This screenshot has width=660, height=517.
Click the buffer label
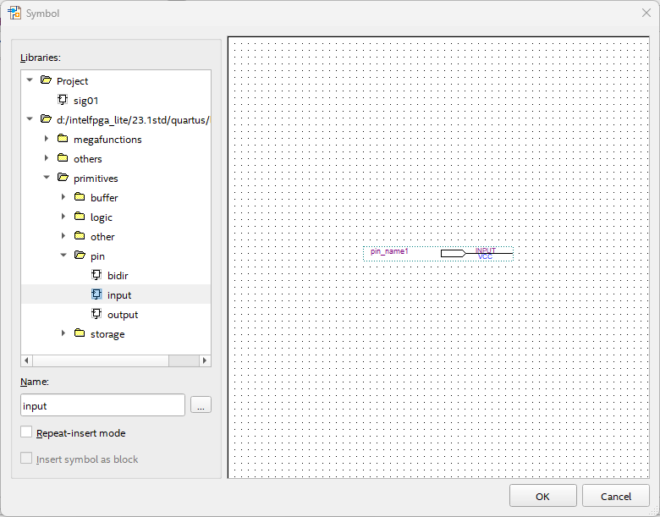click(x=104, y=197)
